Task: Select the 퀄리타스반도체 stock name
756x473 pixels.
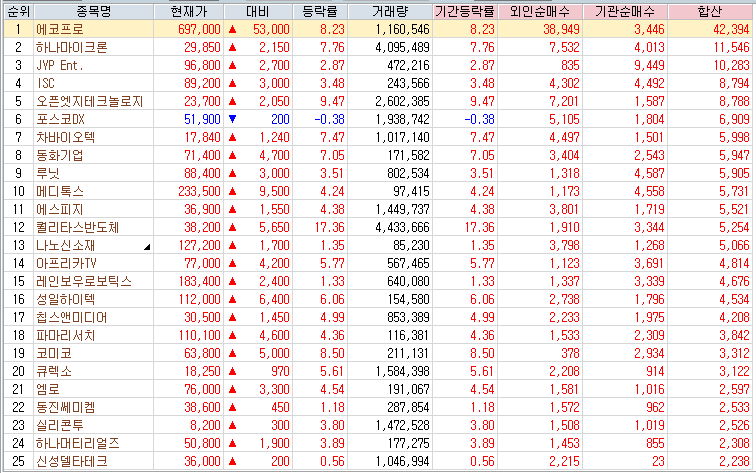Action: pos(77,227)
